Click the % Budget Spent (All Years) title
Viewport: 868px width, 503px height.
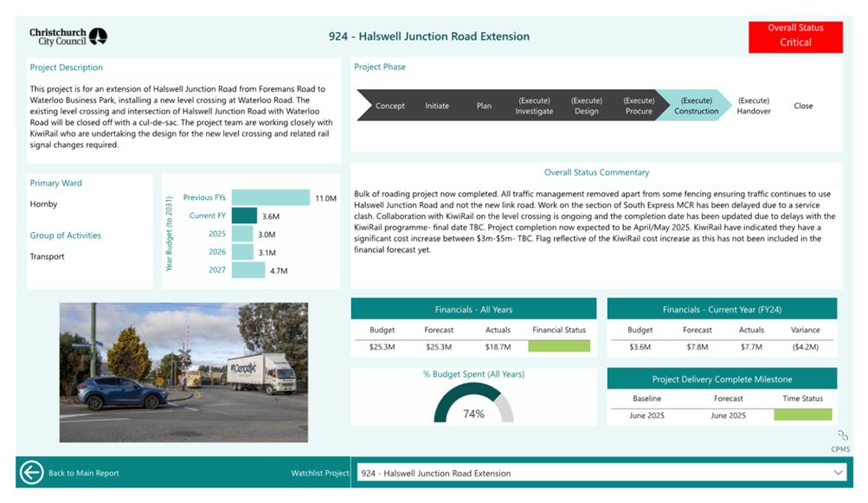[474, 374]
